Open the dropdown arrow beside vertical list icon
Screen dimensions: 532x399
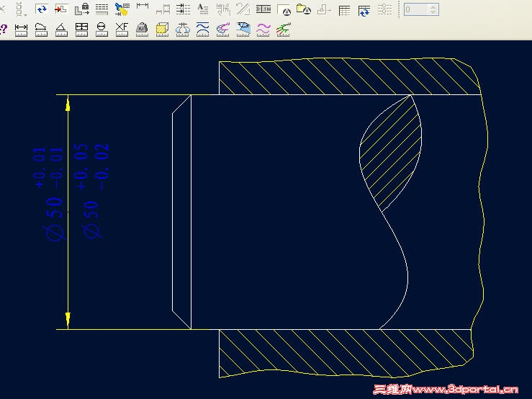tap(26, 14)
